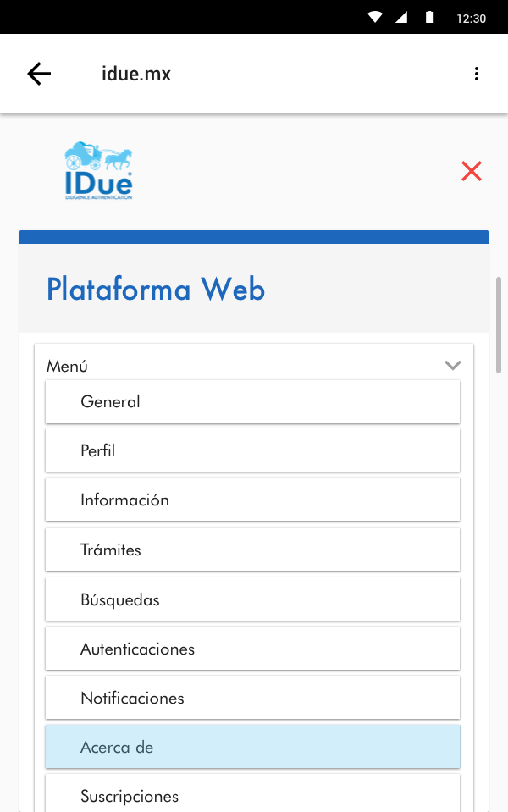
Task: Tap the cellular signal icon
Action: (x=402, y=17)
